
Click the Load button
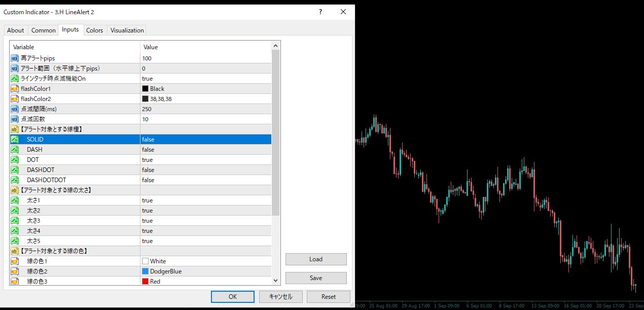tap(316, 259)
